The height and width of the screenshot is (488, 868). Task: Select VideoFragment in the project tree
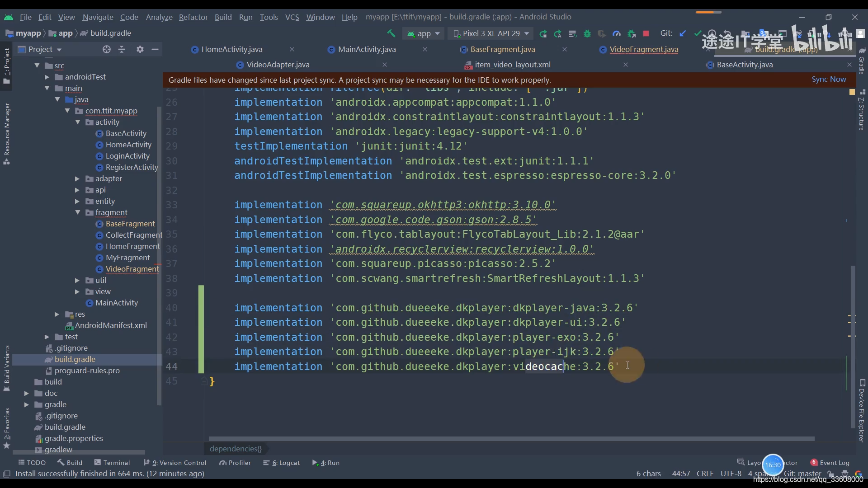coord(132,269)
